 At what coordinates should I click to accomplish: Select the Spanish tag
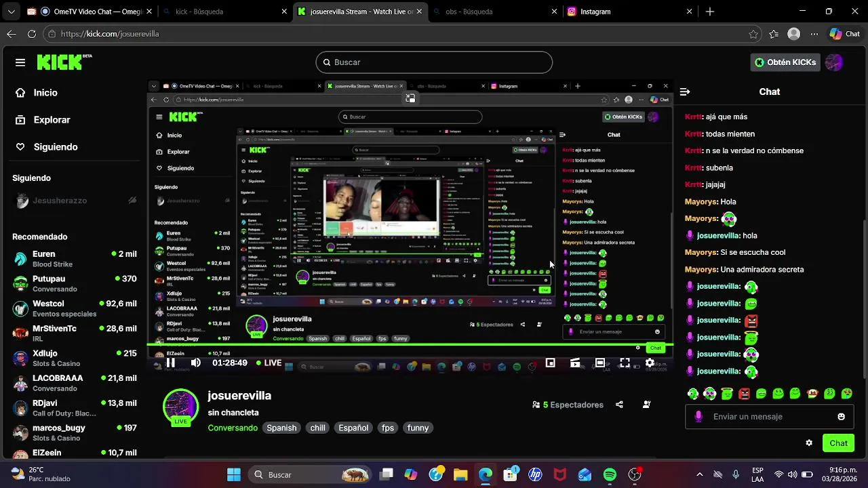281,428
